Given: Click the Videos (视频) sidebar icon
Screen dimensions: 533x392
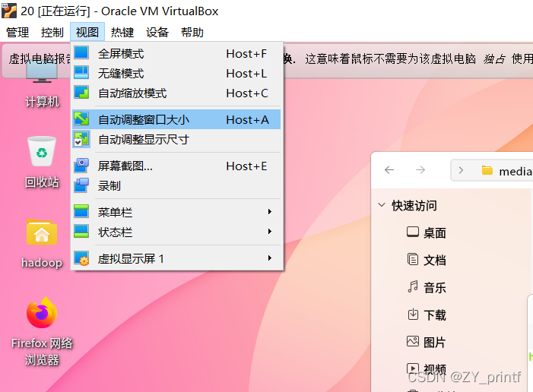Looking at the screenshot, I should 413,368.
